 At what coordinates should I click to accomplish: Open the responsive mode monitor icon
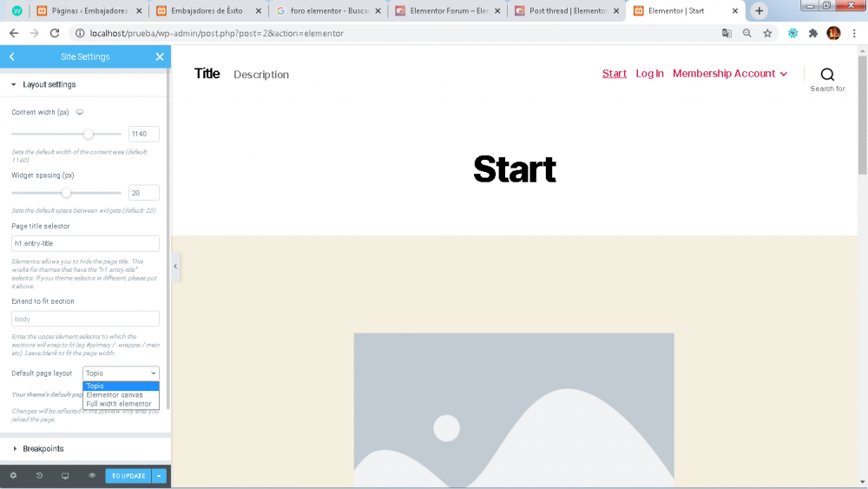coord(65,476)
